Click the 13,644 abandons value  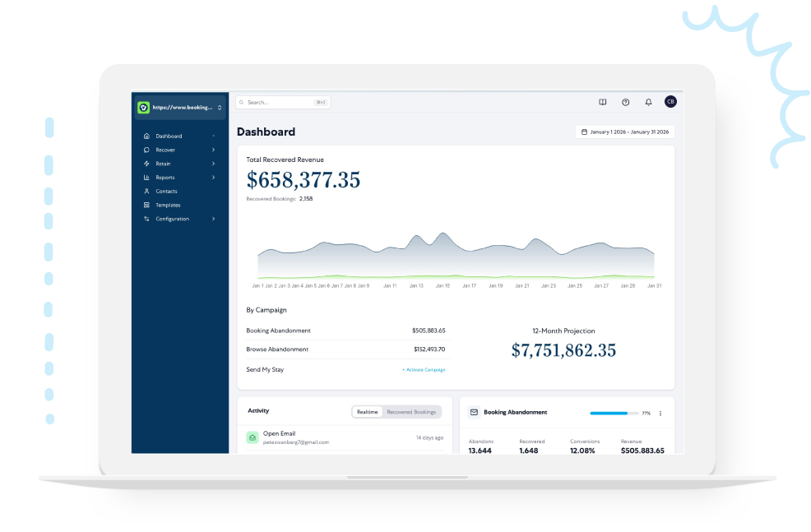pos(480,451)
